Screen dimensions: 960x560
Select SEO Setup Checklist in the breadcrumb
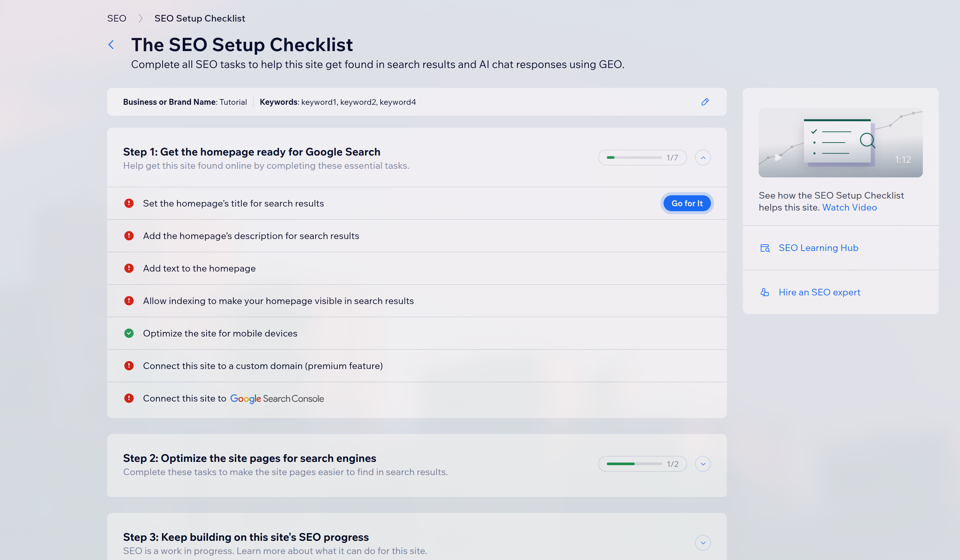200,18
